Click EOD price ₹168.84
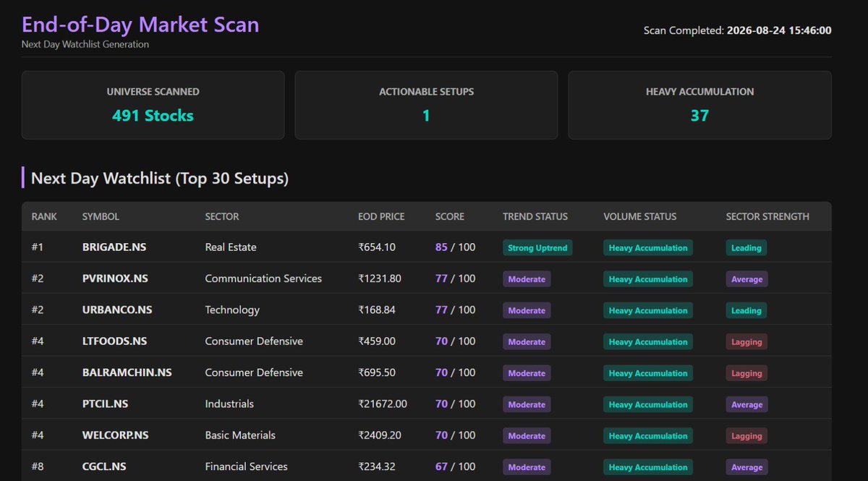Screen dimensions: 868x481 pyautogui.click(x=377, y=310)
